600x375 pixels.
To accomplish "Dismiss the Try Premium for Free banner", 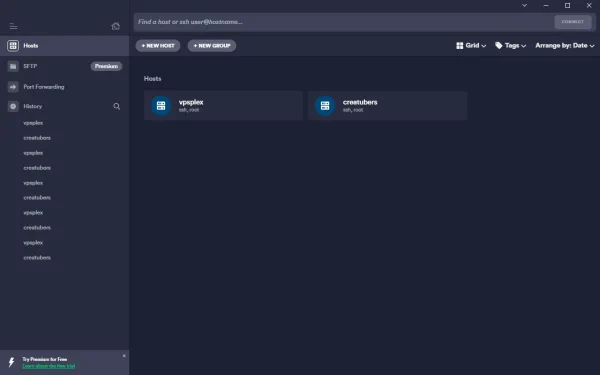I will coord(124,356).
